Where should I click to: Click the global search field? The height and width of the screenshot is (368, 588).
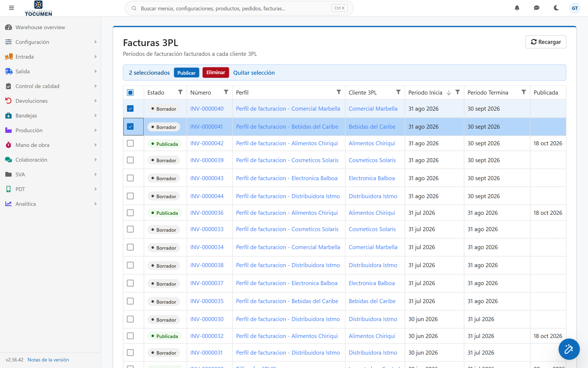[x=239, y=8]
